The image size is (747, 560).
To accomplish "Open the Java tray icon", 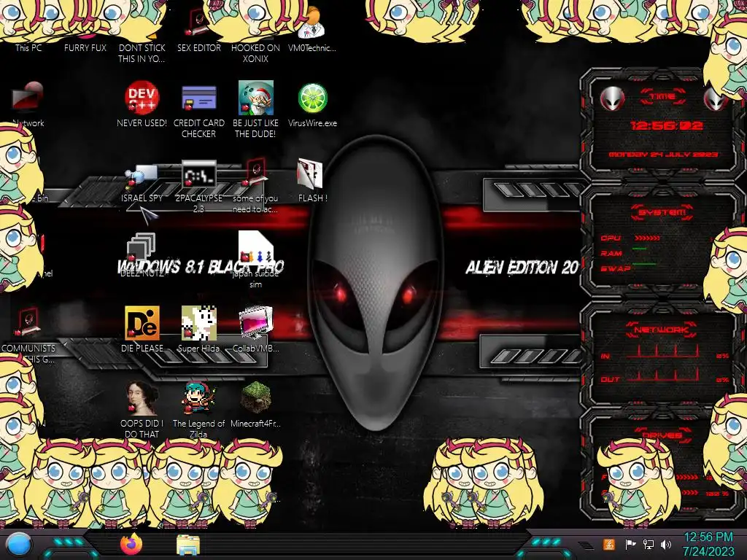I will click(609, 544).
